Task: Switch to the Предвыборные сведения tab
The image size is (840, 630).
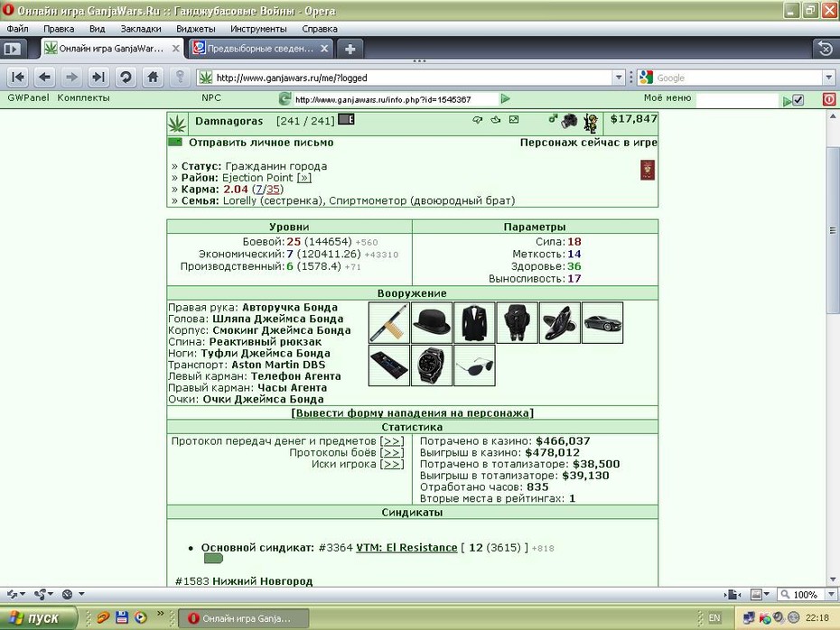Action: pyautogui.click(x=260, y=49)
